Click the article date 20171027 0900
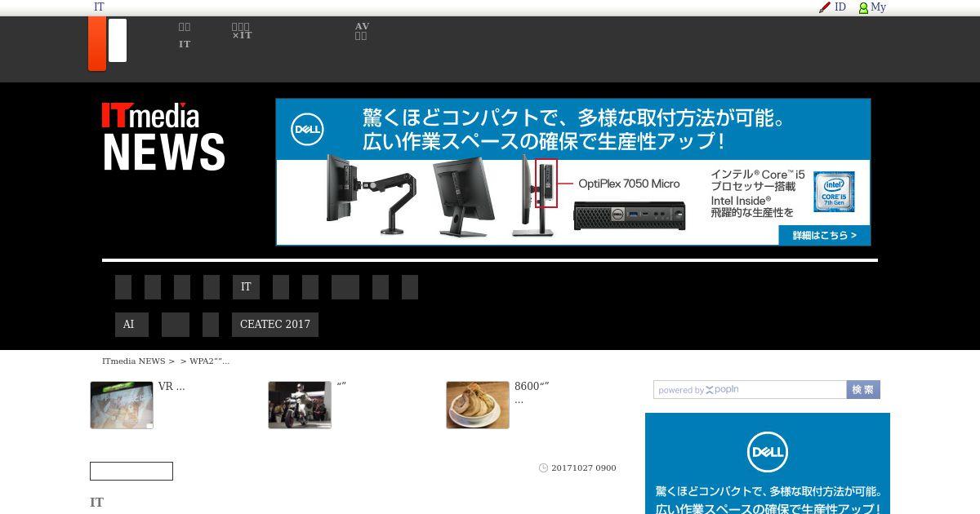Screen dimensions: 980x514 point(584,468)
